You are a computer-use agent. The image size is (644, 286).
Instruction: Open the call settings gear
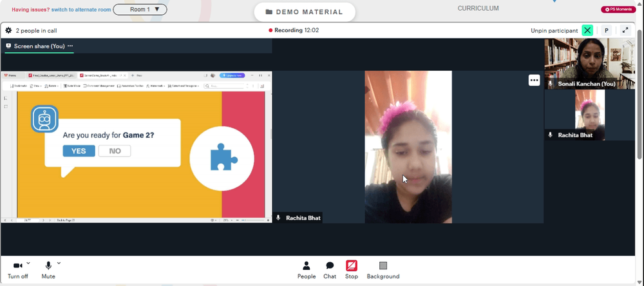(x=8, y=30)
